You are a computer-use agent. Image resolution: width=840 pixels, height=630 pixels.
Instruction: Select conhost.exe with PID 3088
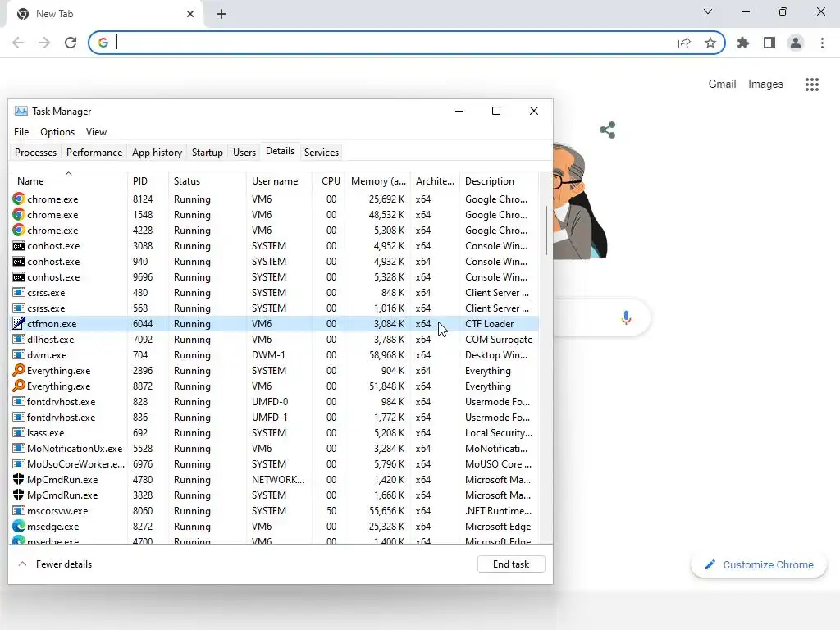(x=274, y=246)
